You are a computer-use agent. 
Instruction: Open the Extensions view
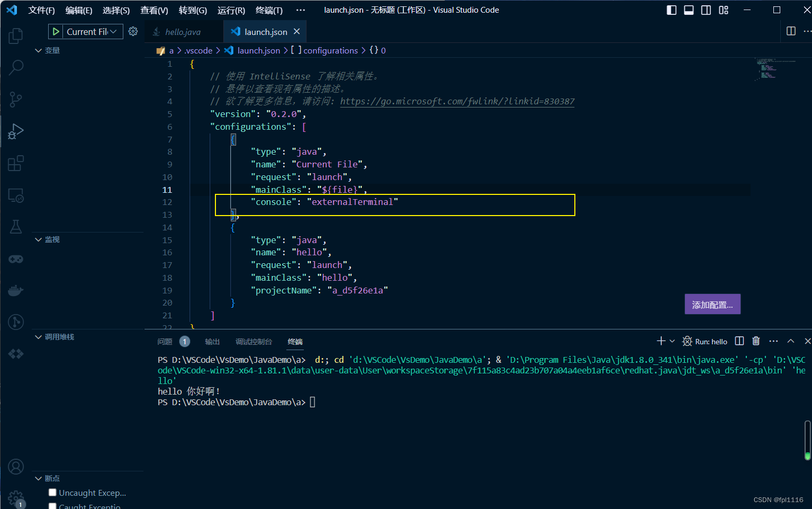(x=15, y=163)
